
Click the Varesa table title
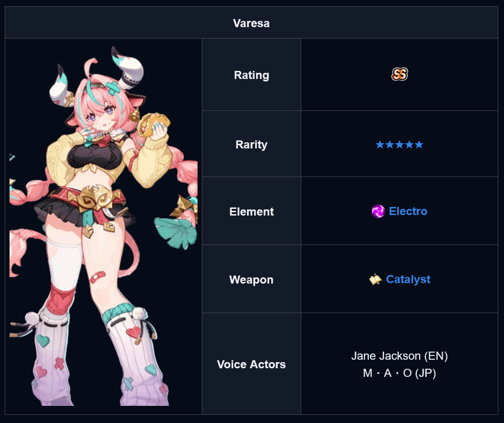tap(251, 23)
